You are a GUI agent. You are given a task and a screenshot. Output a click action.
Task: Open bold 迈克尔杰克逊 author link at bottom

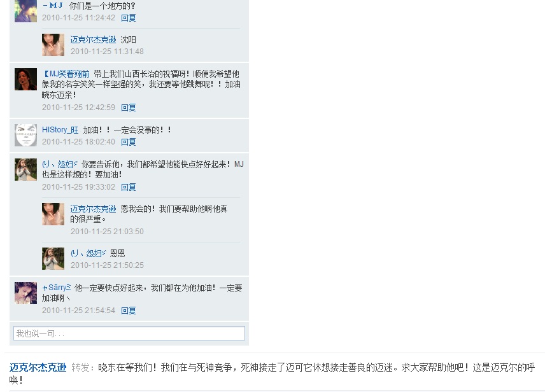click(38, 367)
